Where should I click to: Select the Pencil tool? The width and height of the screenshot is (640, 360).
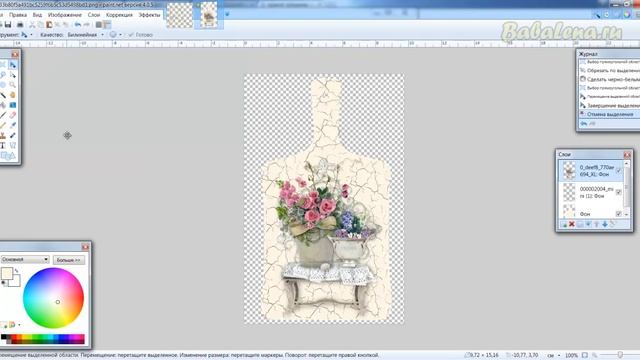(x=3, y=125)
